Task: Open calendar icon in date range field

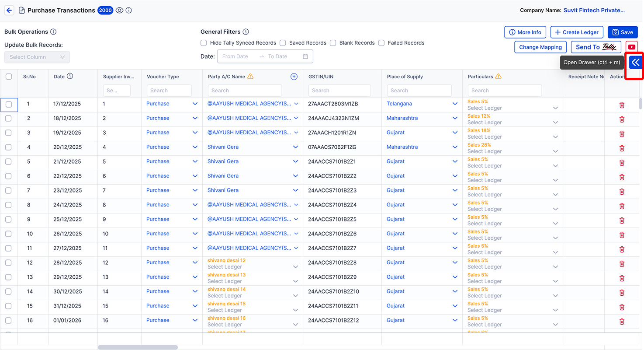Action: click(x=305, y=56)
